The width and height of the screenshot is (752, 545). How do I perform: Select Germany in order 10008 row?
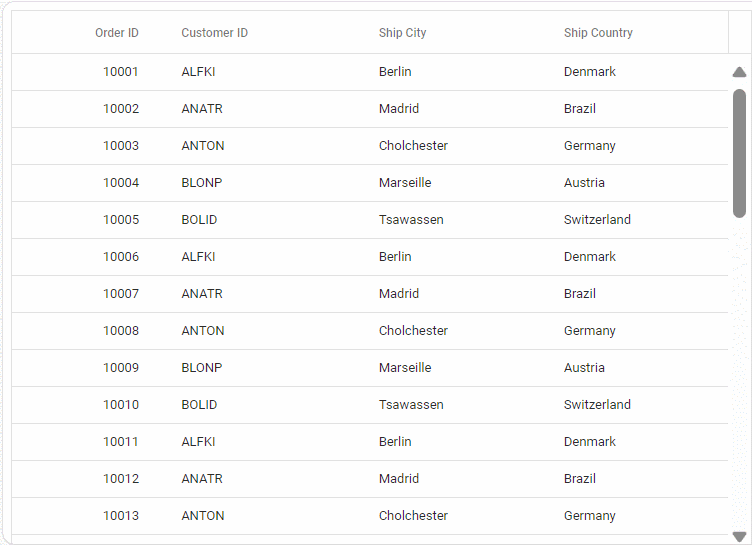tap(589, 331)
